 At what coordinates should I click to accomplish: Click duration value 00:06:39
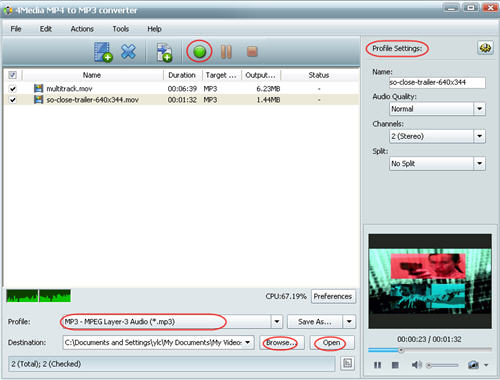182,89
